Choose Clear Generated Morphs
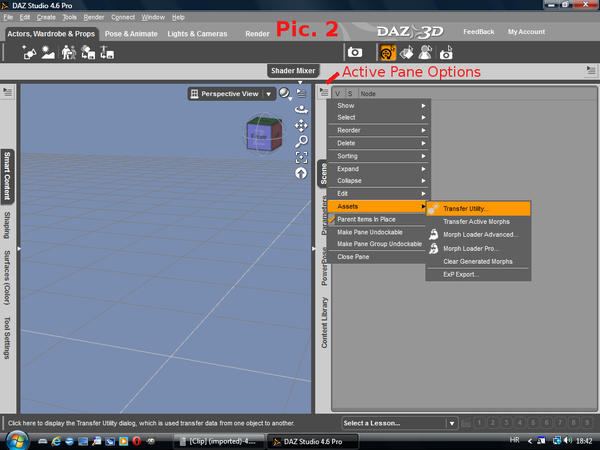 pos(478,261)
